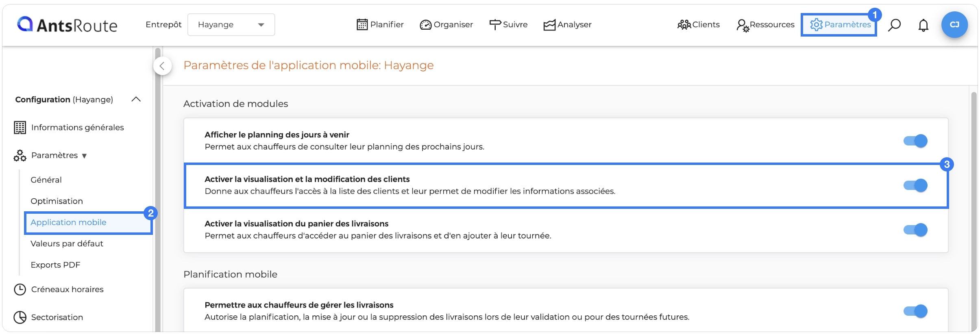Collapse Configuration (Hayange) section chevron
Viewport: 980px width, 334px height.
136,100
